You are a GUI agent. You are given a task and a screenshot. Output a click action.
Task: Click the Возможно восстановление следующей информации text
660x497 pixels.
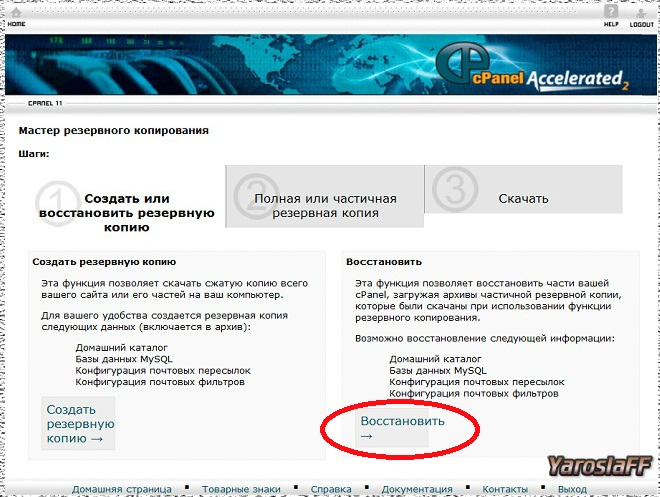485,338
